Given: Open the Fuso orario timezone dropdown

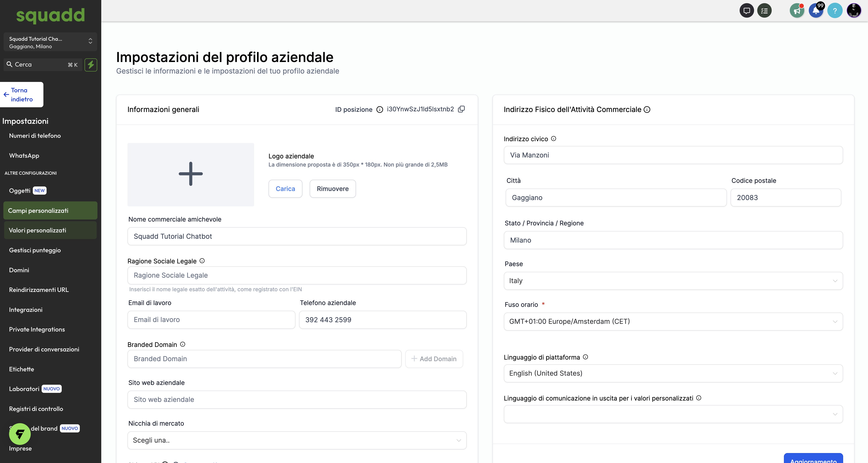Looking at the screenshot, I should (x=673, y=321).
